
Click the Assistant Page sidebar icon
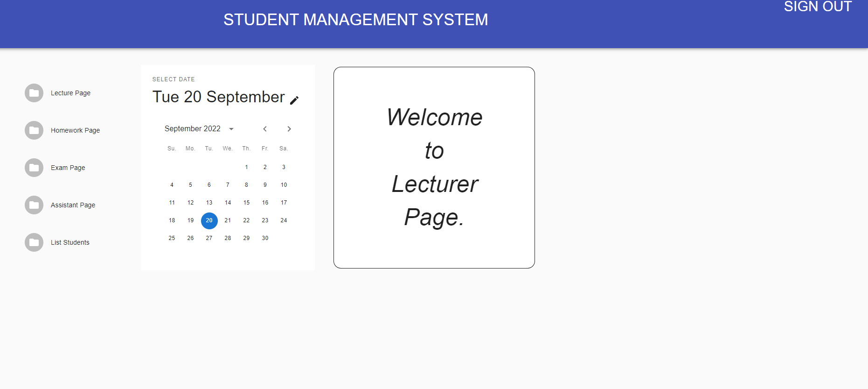tap(34, 205)
